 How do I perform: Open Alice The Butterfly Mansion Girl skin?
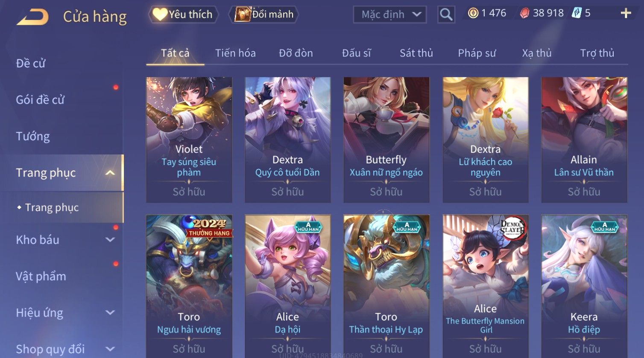[x=485, y=286]
